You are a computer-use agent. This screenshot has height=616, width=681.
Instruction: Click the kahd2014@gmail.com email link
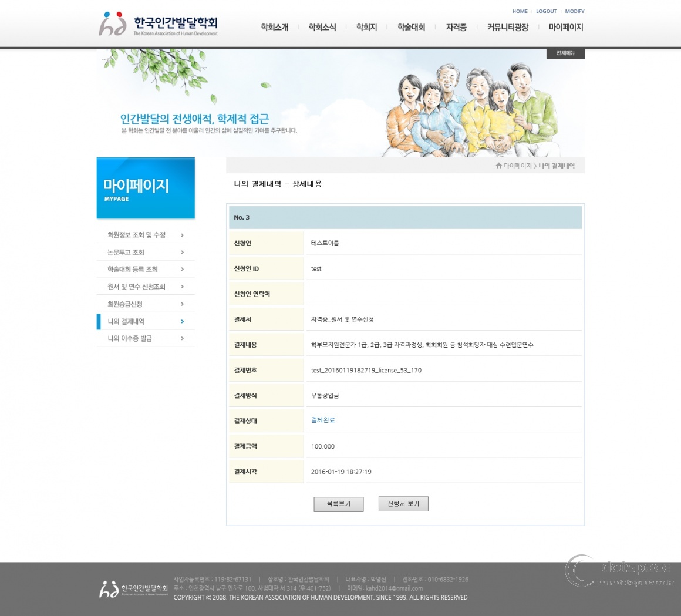pos(396,588)
